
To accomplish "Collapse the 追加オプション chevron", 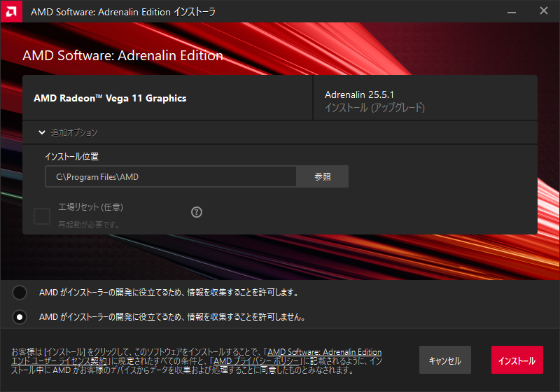I will pos(42,132).
